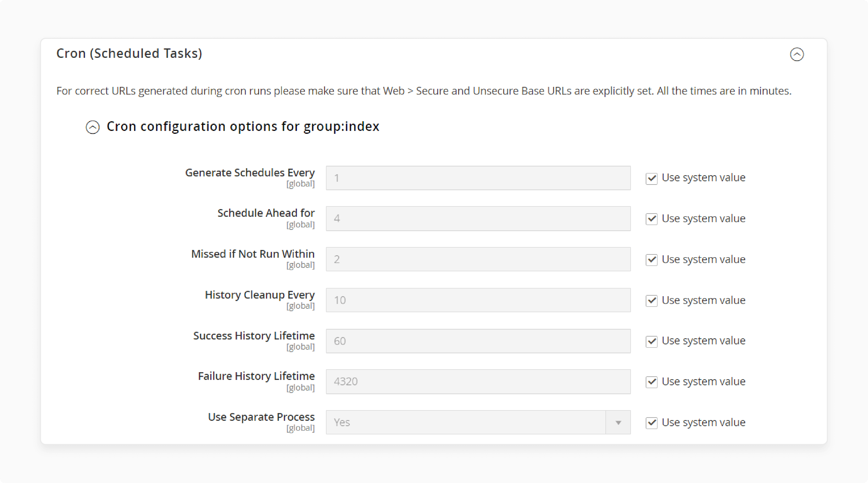Click the Schedule Ahead for label
This screenshot has width=868, height=483.
tap(266, 213)
